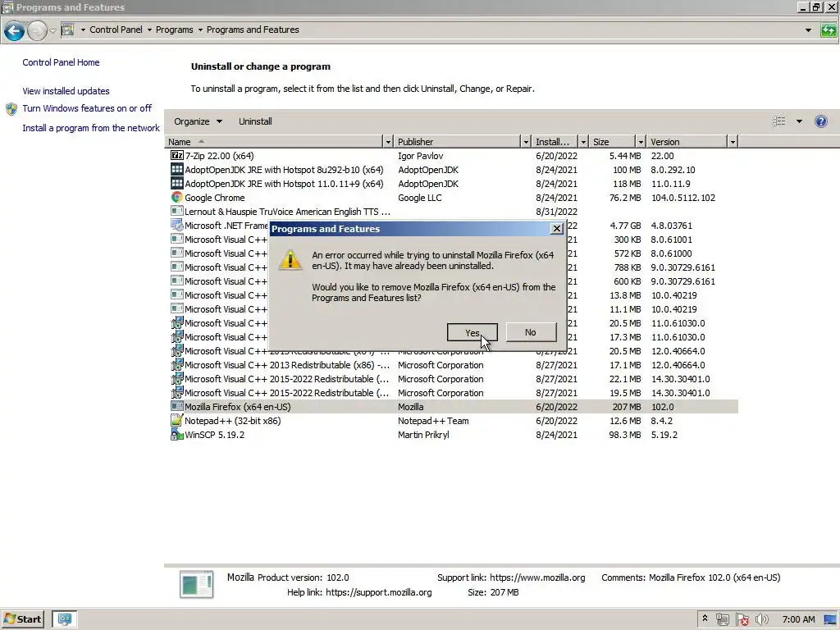Sort by the Name column header
840x630 pixels.
tap(274, 142)
